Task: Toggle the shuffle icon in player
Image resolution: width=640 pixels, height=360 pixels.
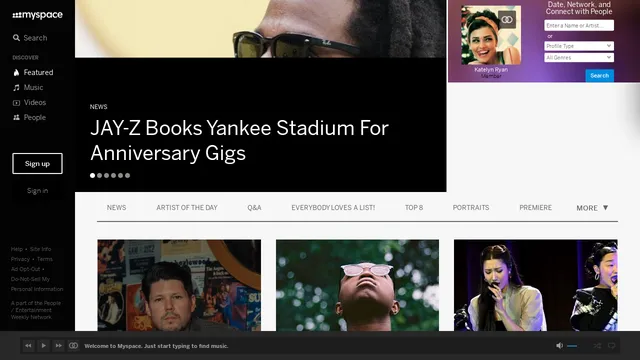Action: point(597,346)
